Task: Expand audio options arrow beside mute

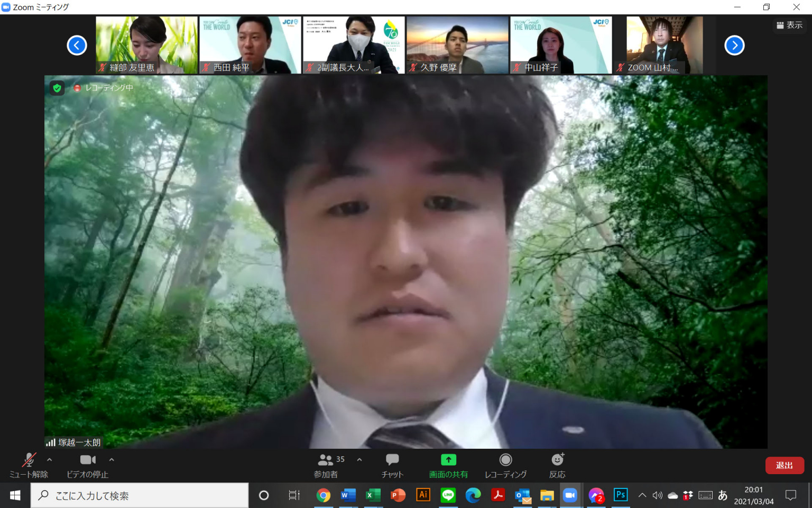Action: [50, 460]
